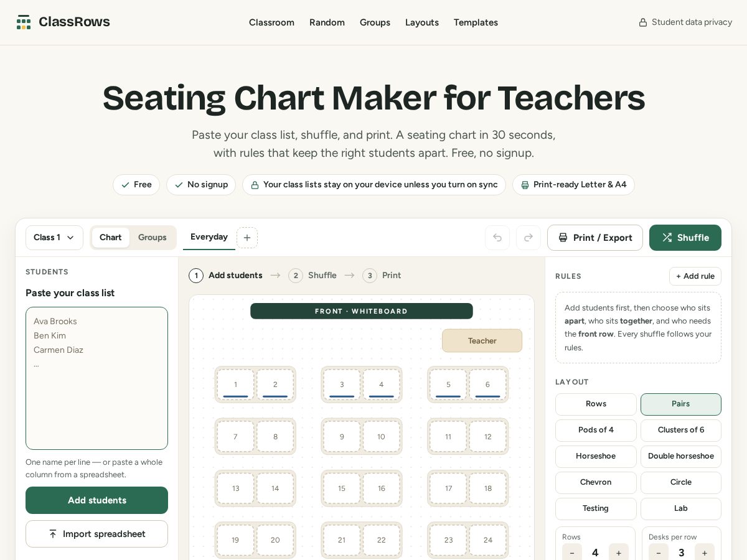Select seat 9 desk
Image resolution: width=747 pixels, height=560 pixels.
click(x=342, y=437)
